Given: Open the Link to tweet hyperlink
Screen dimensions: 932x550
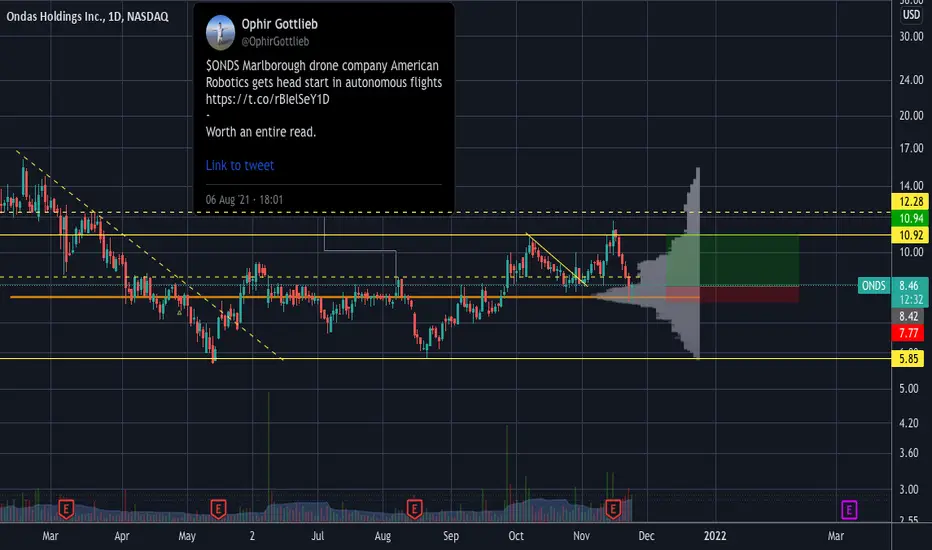Looking at the screenshot, I should click(240, 165).
